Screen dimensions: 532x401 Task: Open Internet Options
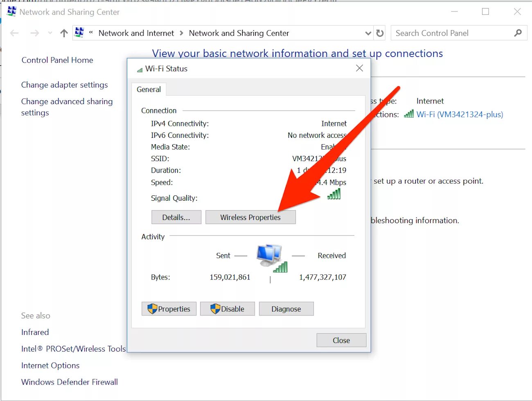click(x=50, y=365)
